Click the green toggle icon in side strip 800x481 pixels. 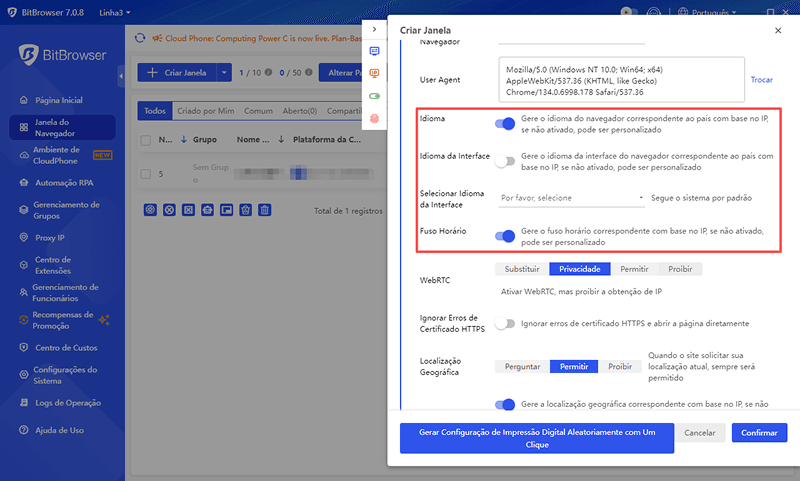click(374, 96)
